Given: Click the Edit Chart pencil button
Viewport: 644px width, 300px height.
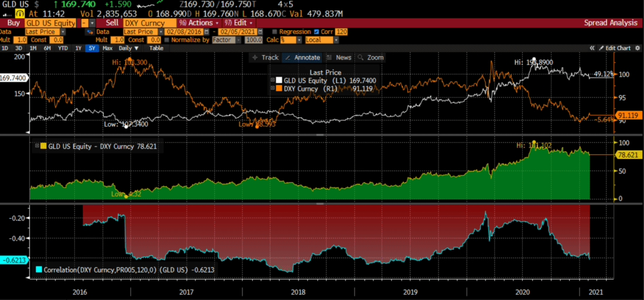Looking at the screenshot, I should 614,48.
